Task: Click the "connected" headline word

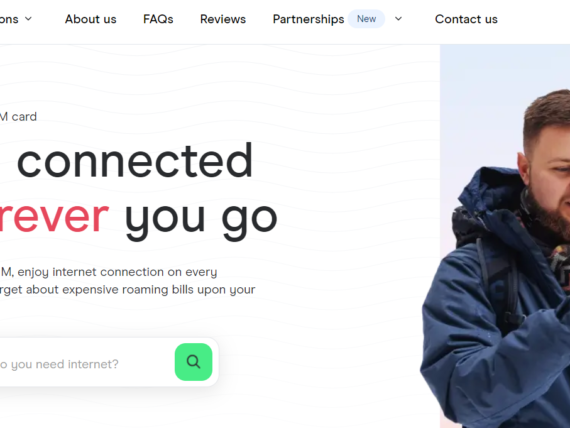Action: [x=135, y=161]
